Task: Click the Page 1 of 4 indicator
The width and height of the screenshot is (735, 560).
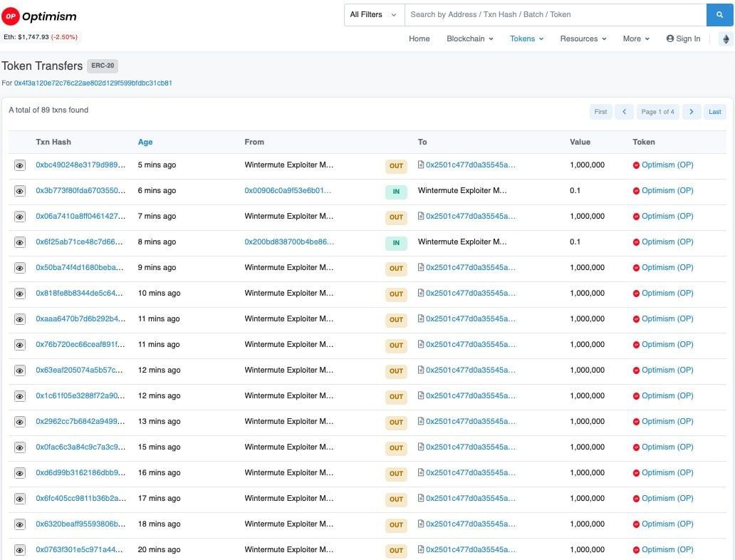Action: point(657,112)
